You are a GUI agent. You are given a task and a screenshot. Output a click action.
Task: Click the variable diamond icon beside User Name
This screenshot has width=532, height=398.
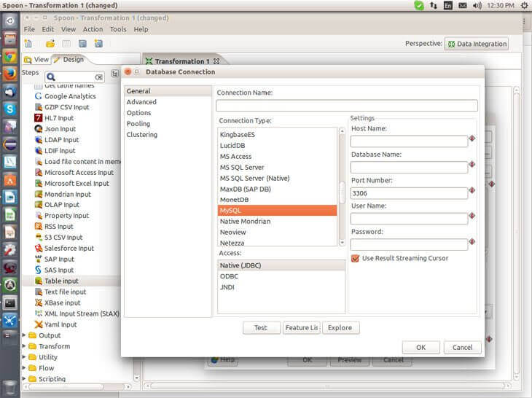coord(472,216)
